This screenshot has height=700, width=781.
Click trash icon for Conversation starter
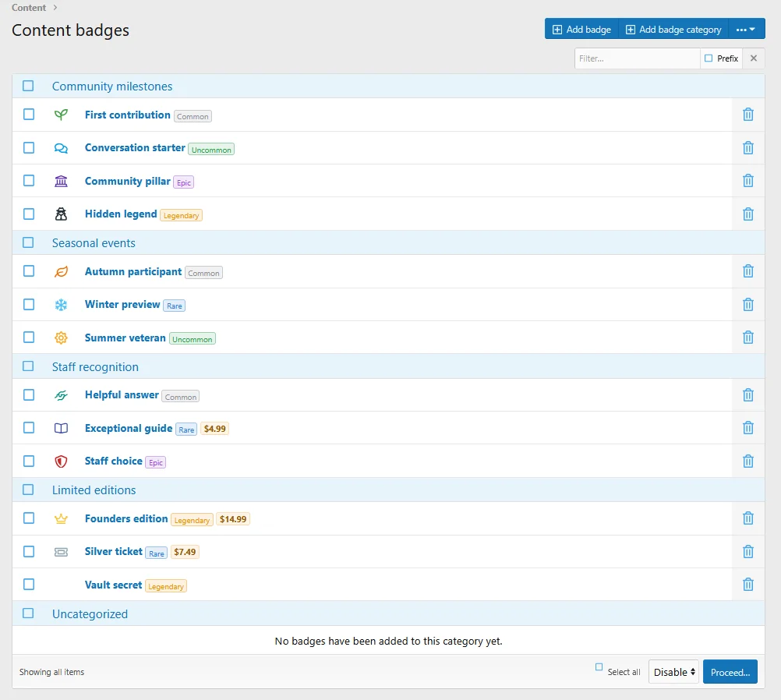[x=747, y=148]
